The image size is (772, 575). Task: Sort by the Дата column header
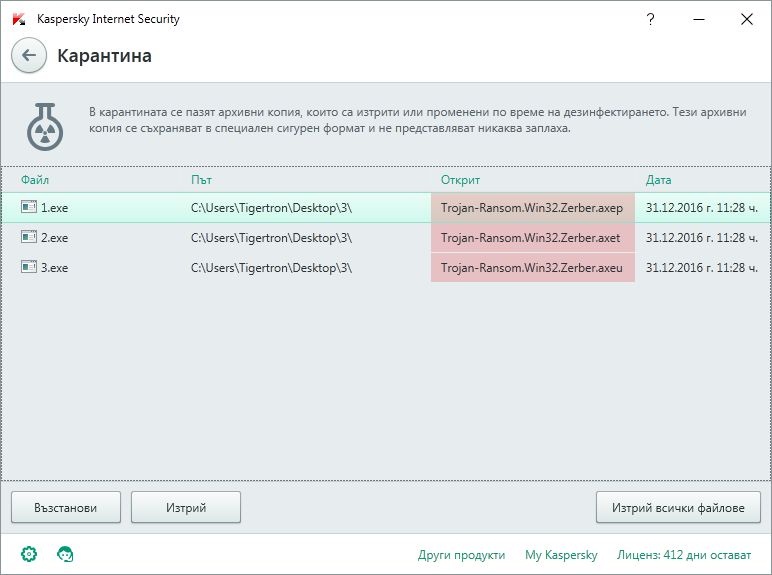(x=658, y=180)
